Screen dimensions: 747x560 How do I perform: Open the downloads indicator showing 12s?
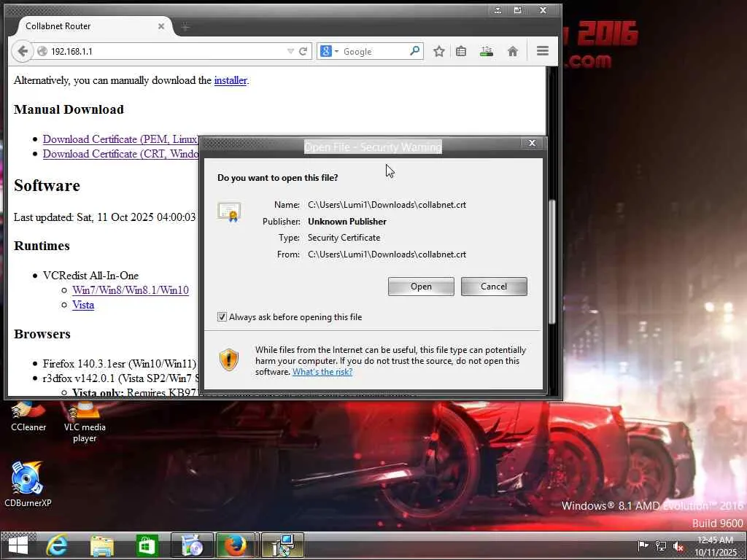tap(487, 52)
